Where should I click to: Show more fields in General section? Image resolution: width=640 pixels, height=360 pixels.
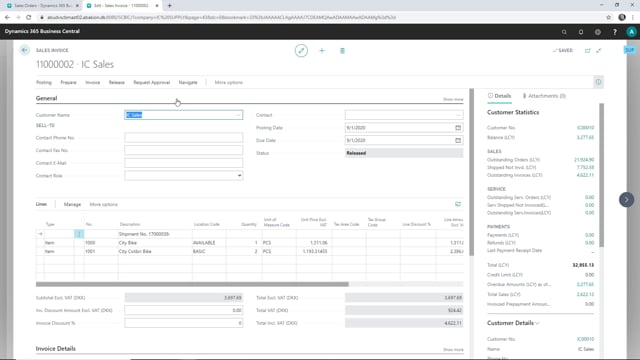453,99
